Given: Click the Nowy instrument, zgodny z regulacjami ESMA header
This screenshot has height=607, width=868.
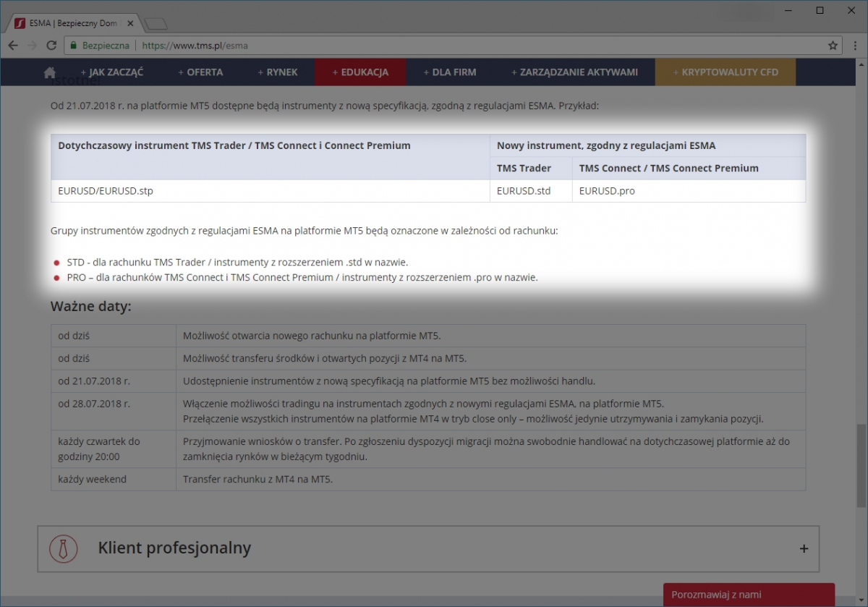Looking at the screenshot, I should [x=647, y=145].
